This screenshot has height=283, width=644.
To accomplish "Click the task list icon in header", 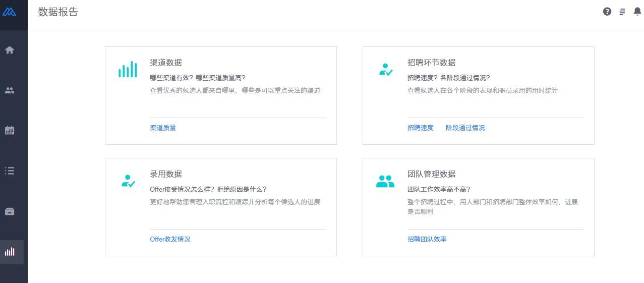I will 622,12.
